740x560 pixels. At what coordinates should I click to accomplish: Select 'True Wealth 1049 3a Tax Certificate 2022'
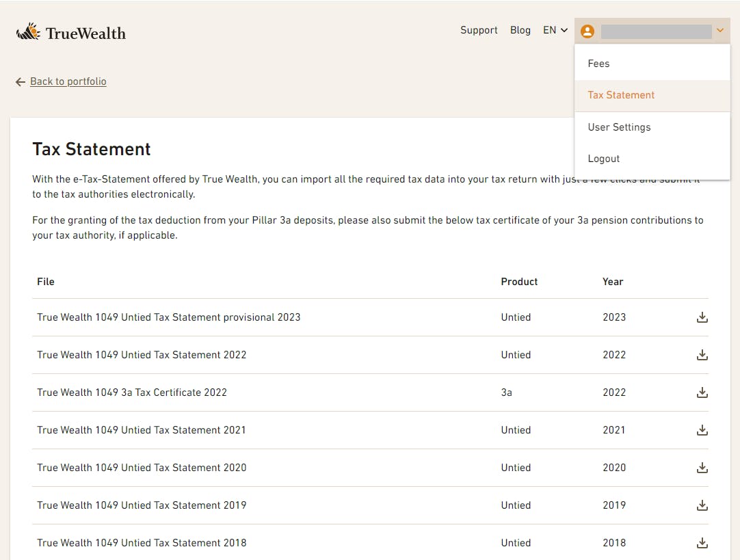pos(132,392)
